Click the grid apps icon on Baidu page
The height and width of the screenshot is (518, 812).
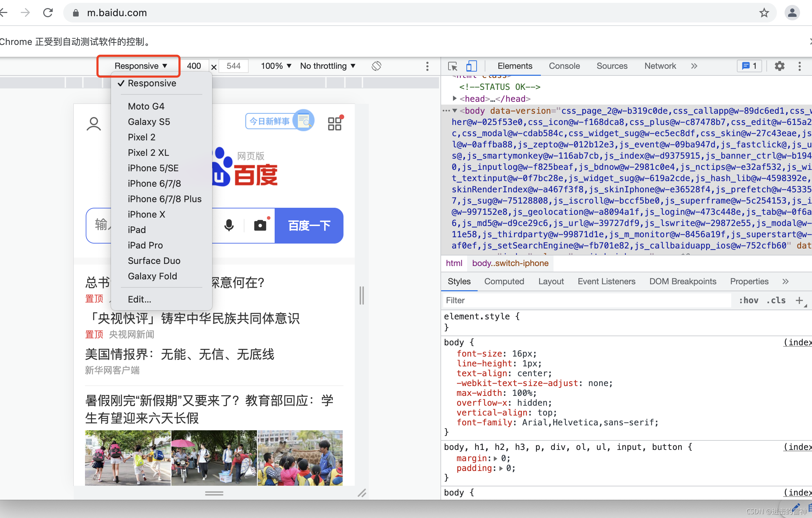[335, 124]
